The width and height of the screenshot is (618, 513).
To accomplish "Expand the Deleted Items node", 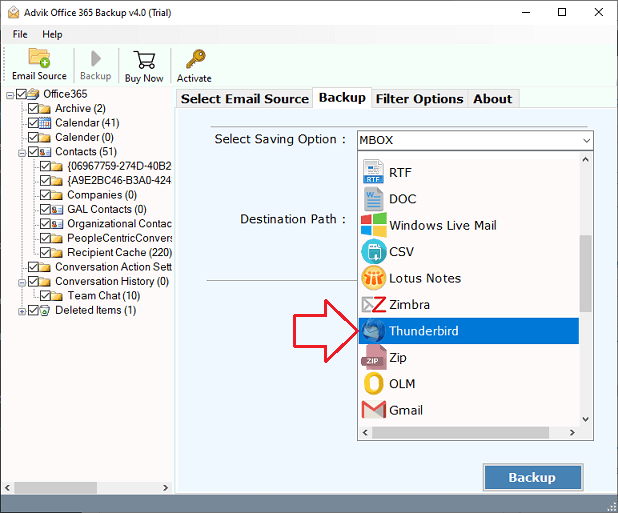I will 22,311.
